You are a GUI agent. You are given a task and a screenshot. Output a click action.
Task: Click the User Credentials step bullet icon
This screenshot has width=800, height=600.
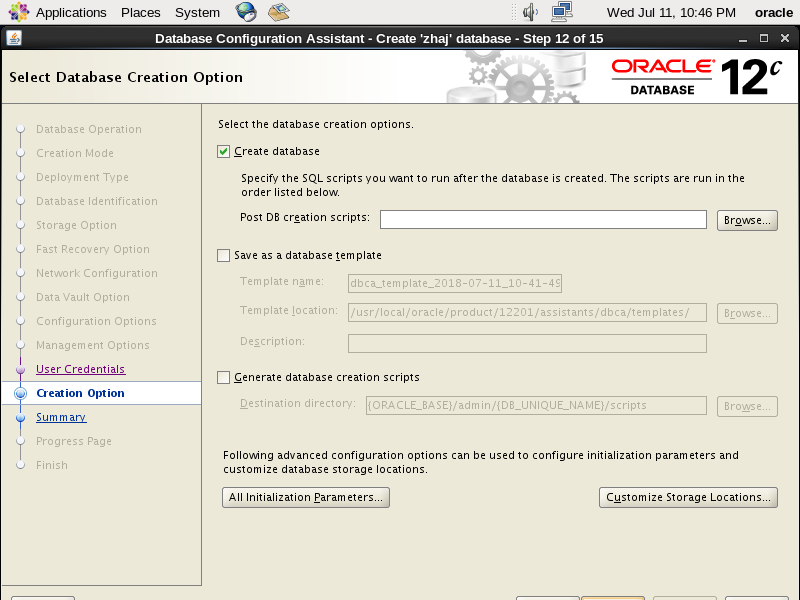click(x=20, y=369)
